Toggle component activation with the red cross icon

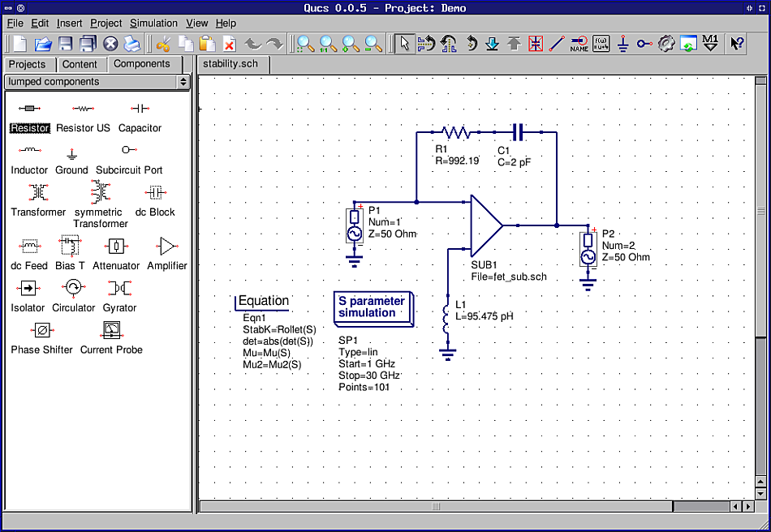pos(536,43)
